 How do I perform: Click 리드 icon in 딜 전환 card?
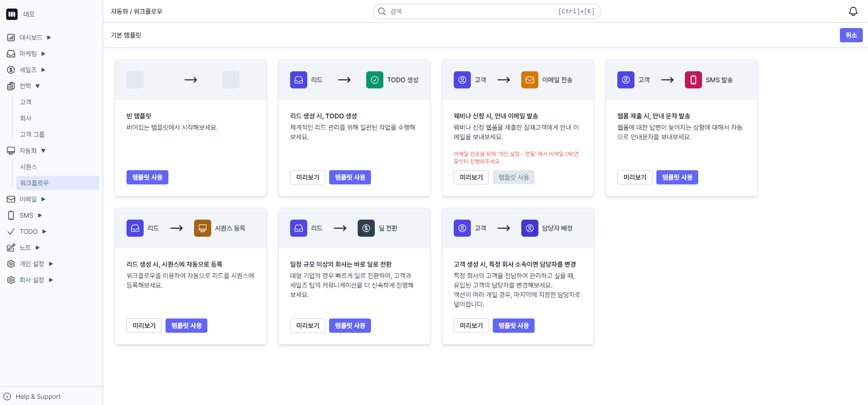click(x=299, y=228)
